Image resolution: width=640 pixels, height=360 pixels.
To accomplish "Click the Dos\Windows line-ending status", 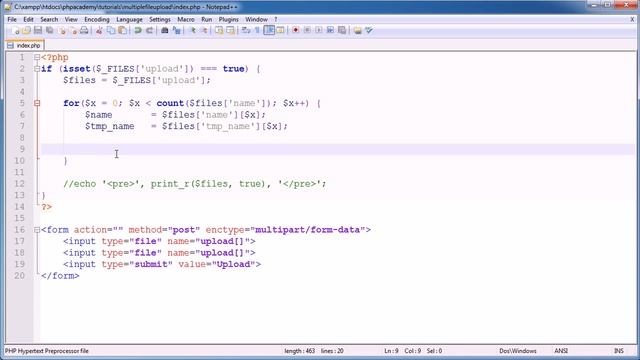I will coord(518,351).
